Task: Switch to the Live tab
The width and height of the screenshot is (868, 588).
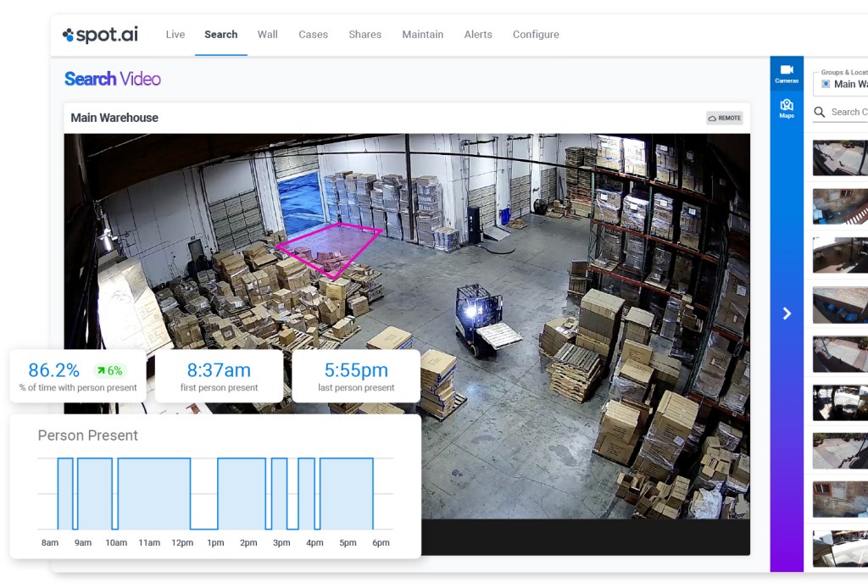Action: tap(175, 34)
